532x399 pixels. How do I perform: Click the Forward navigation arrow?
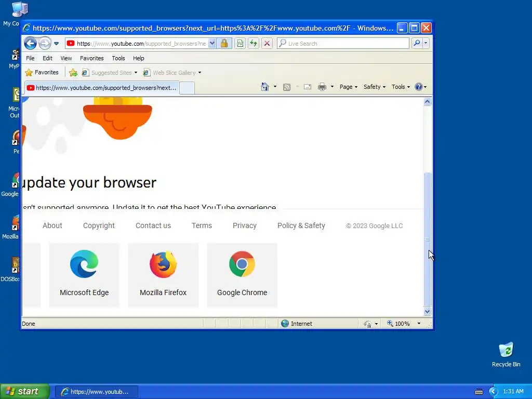[45, 44]
